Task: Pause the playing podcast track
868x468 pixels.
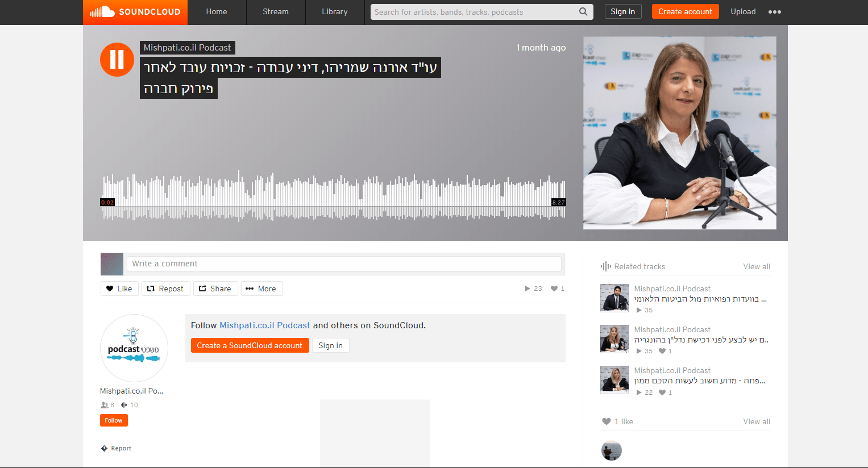Action: pyautogui.click(x=117, y=60)
